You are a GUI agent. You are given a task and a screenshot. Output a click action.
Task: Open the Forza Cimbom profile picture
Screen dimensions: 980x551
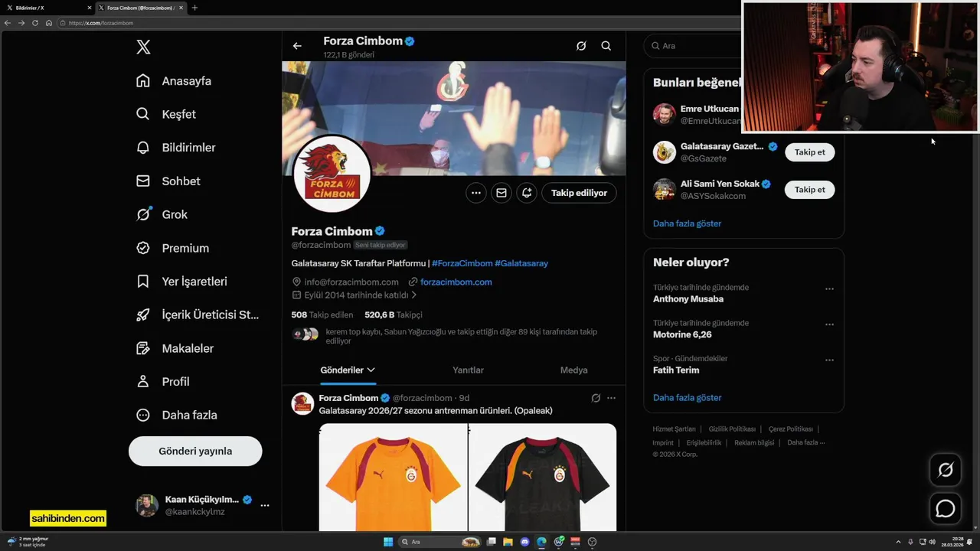[332, 174]
